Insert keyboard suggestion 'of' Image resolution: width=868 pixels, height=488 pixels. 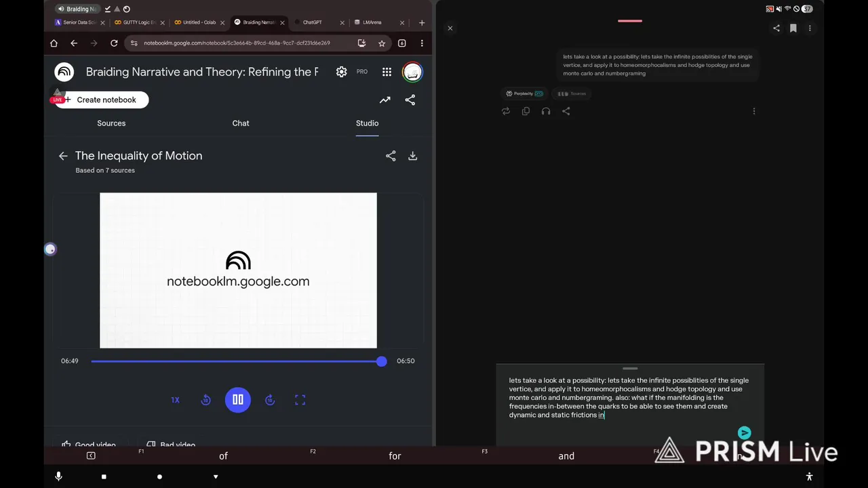223,456
